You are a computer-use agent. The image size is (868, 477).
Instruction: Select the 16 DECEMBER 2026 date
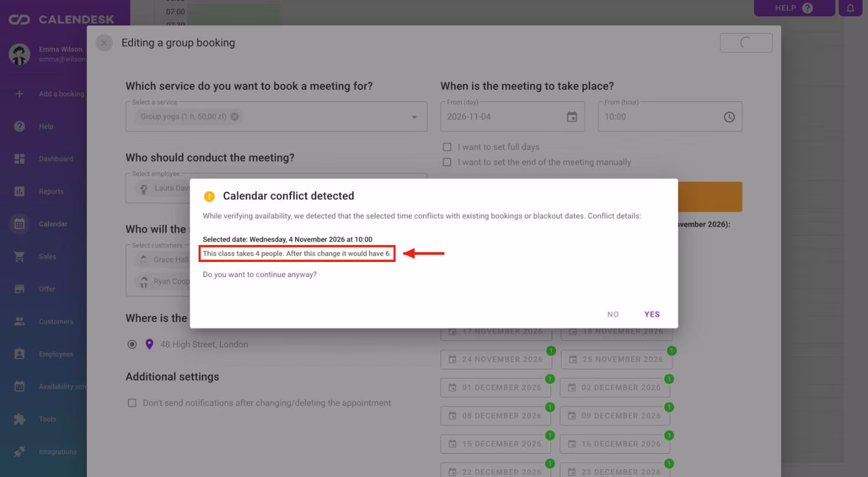(615, 444)
